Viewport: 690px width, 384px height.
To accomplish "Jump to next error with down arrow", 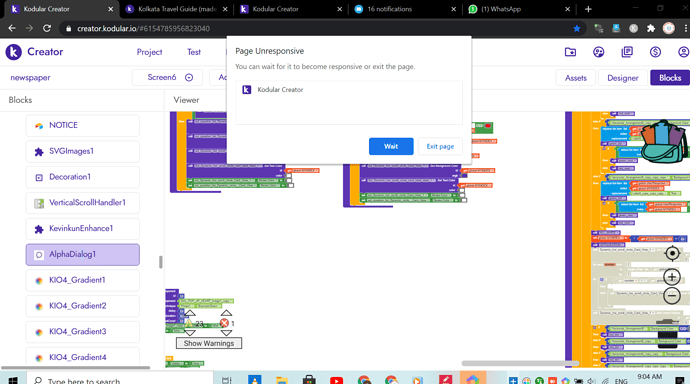I will [226, 333].
